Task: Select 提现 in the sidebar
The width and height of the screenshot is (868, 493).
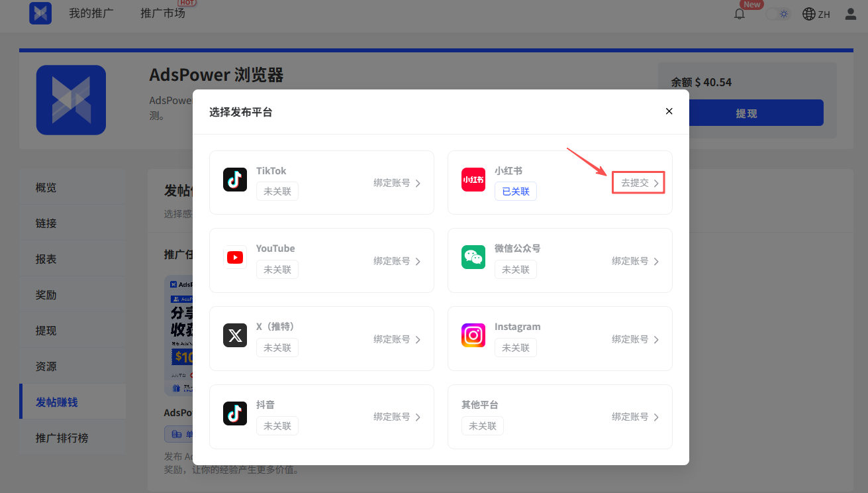Action: 73,331
